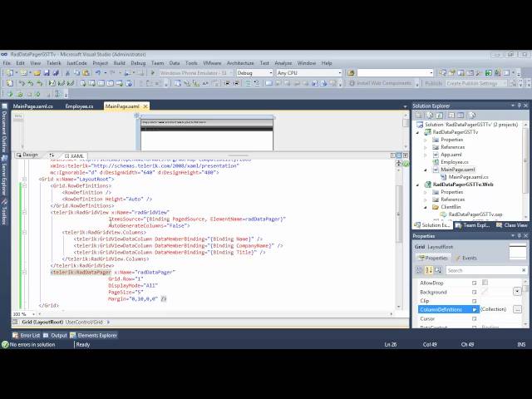Click Refresh icon in Solution Explorer toolbar
Viewport: 532px width, 399px height.
(440, 116)
